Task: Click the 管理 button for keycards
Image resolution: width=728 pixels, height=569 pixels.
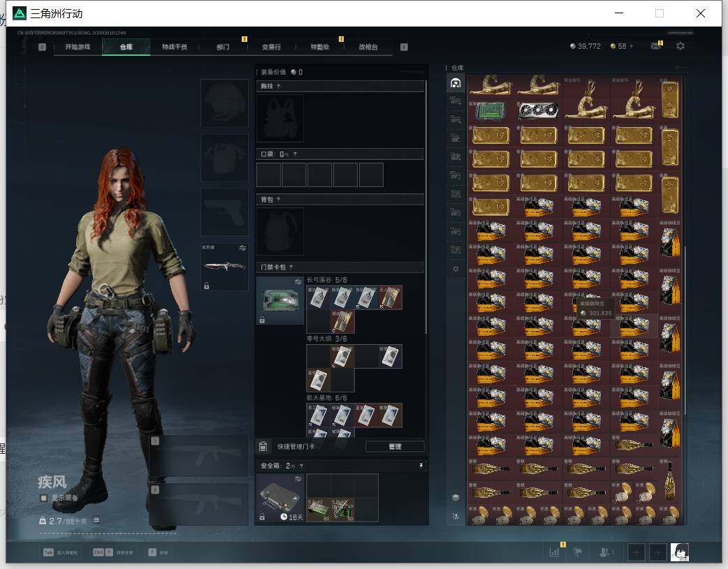Action: tap(395, 447)
